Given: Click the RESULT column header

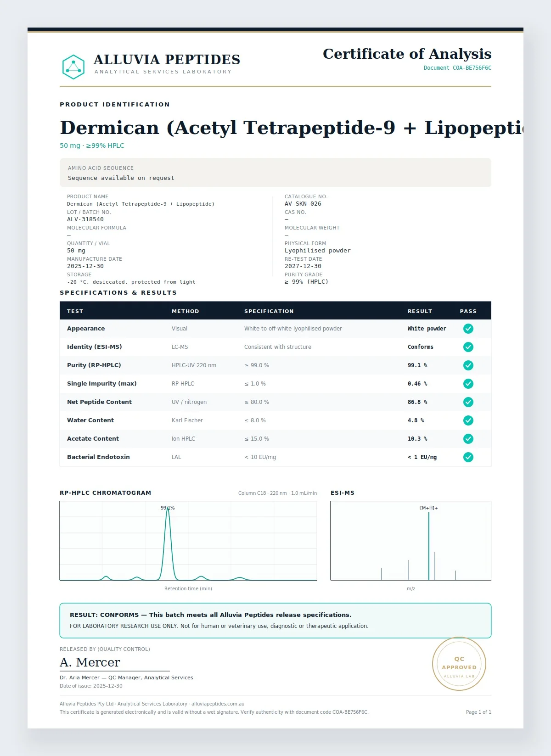Looking at the screenshot, I should tap(420, 311).
